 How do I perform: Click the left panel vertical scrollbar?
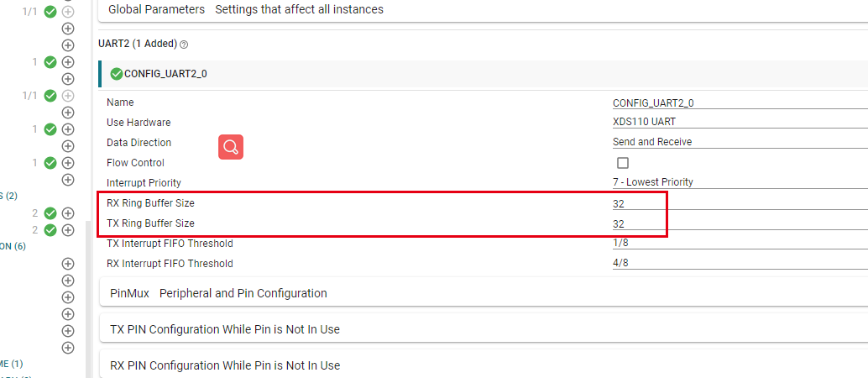[88, 294]
